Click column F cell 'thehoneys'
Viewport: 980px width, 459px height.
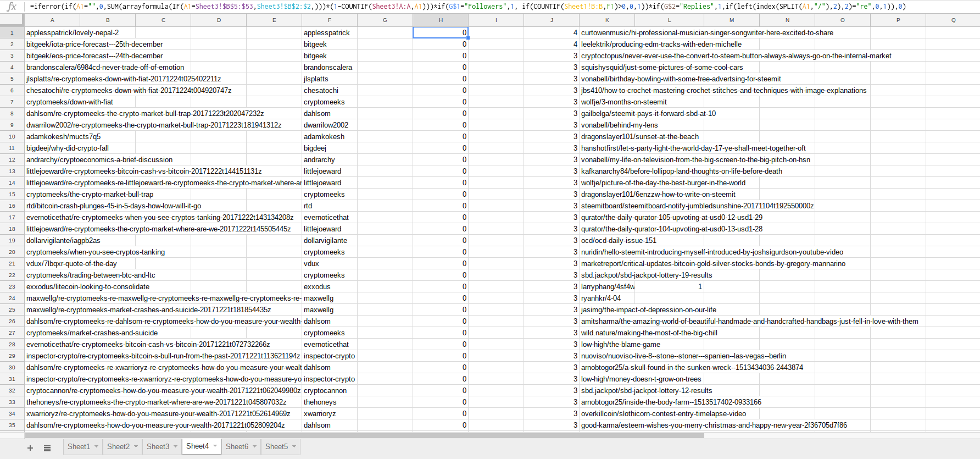330,402
